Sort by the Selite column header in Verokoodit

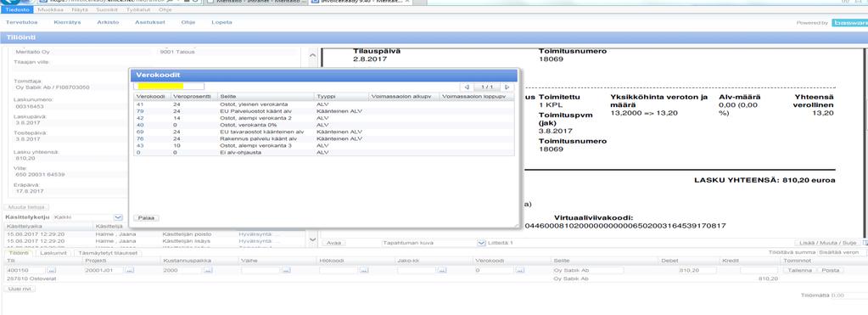pyautogui.click(x=266, y=96)
